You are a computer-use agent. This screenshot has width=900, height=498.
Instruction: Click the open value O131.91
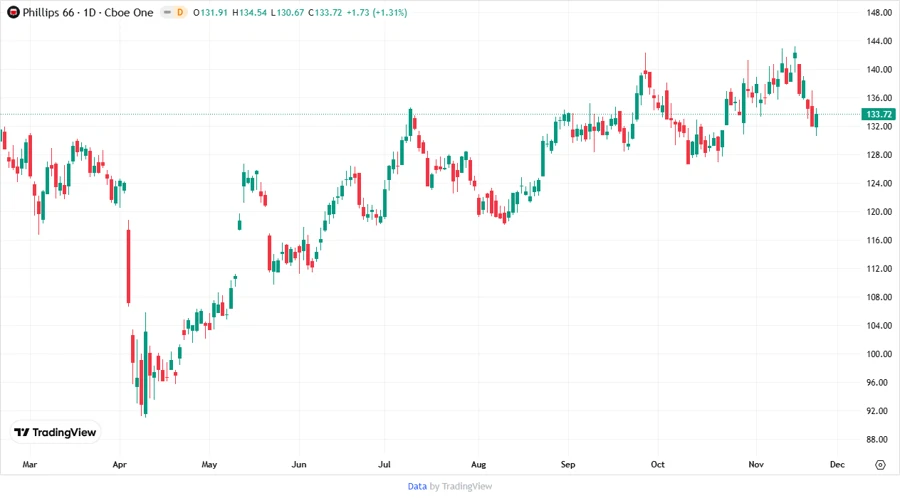pos(210,12)
